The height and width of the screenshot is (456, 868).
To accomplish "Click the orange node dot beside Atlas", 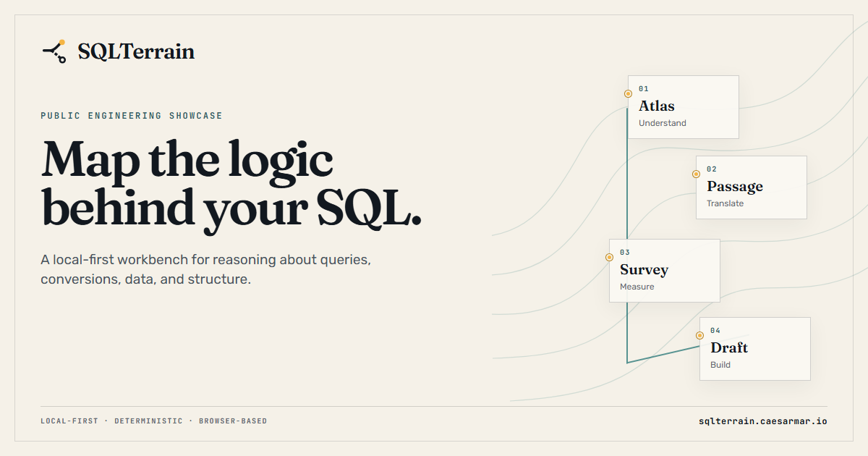I will click(628, 93).
